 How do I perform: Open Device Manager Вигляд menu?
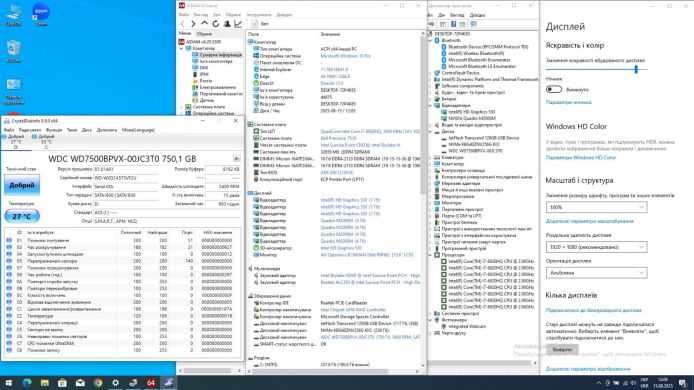click(x=457, y=15)
